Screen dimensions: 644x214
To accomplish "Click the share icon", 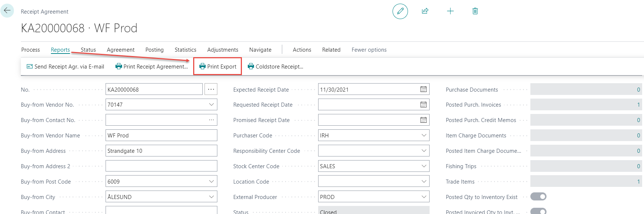I will pyautogui.click(x=425, y=11).
